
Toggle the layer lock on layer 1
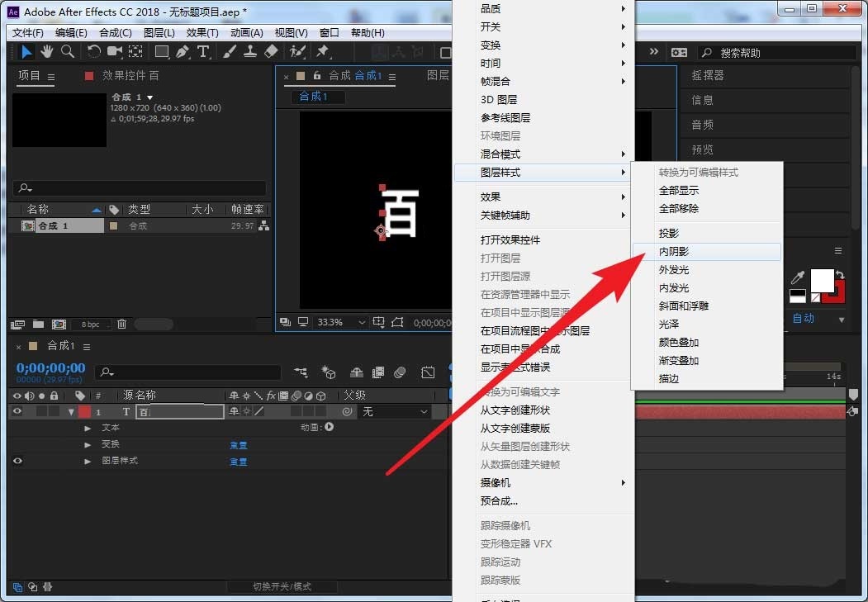coord(55,410)
